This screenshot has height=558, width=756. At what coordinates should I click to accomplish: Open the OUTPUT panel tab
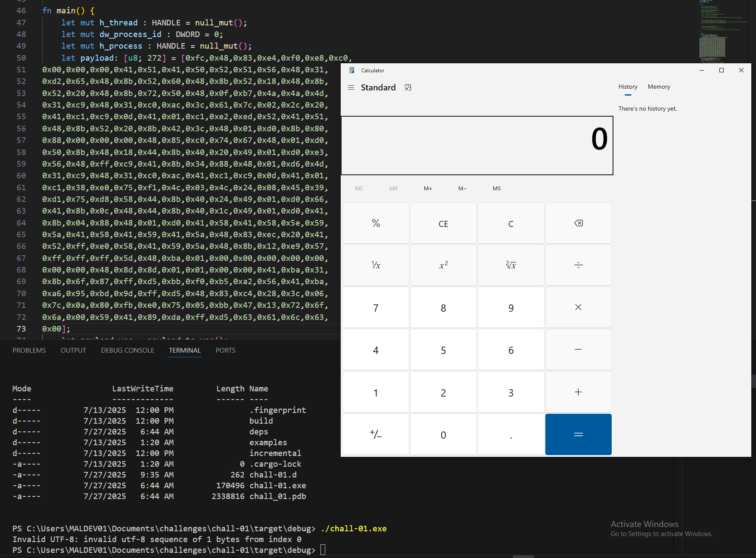point(73,350)
